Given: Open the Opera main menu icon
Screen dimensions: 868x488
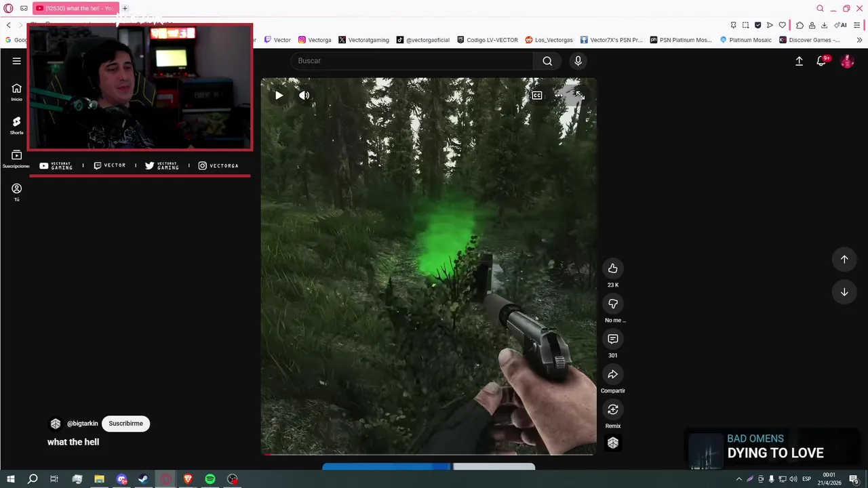Looking at the screenshot, I should click(8, 8).
